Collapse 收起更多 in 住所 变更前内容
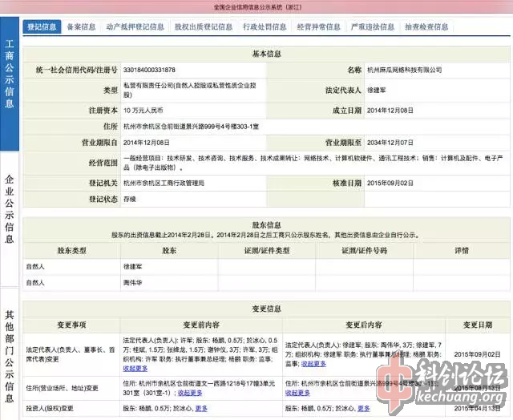Viewport: 513px width, 420px height. point(190,393)
